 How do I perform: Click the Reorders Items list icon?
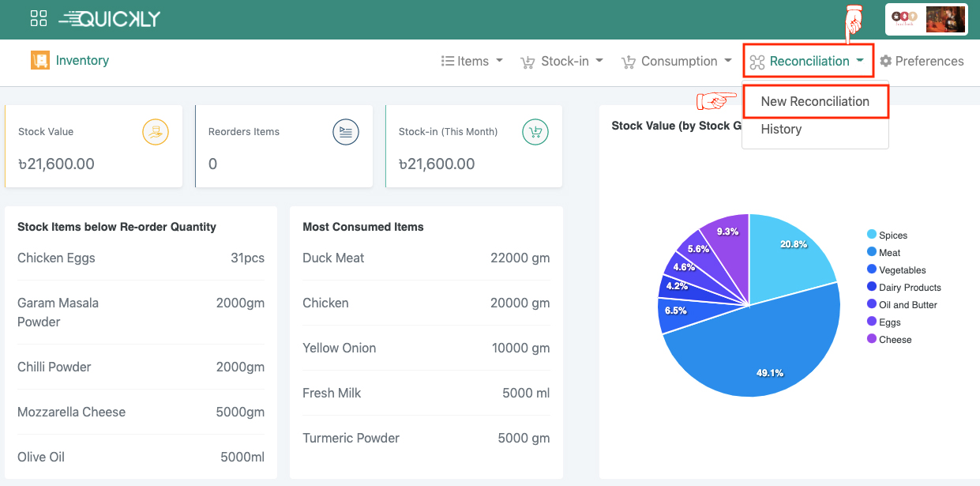click(x=346, y=132)
